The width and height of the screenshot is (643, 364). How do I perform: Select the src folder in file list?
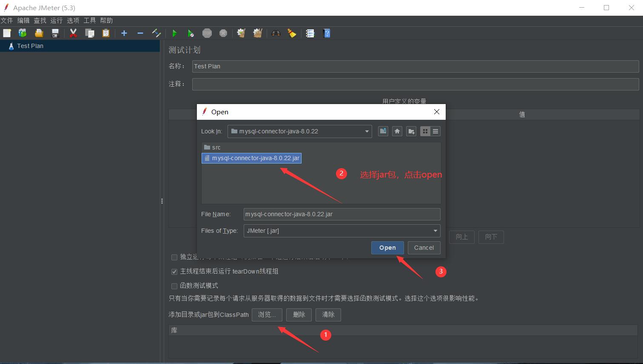pos(212,147)
